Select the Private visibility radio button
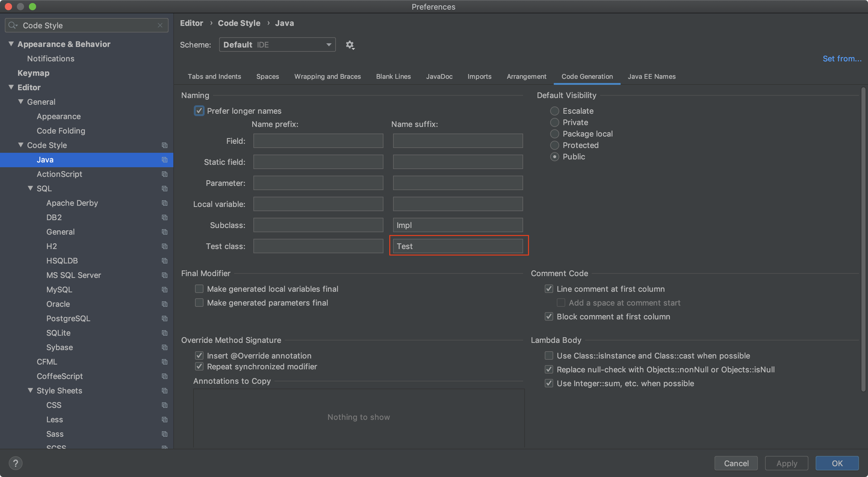The height and width of the screenshot is (477, 868). click(x=554, y=122)
